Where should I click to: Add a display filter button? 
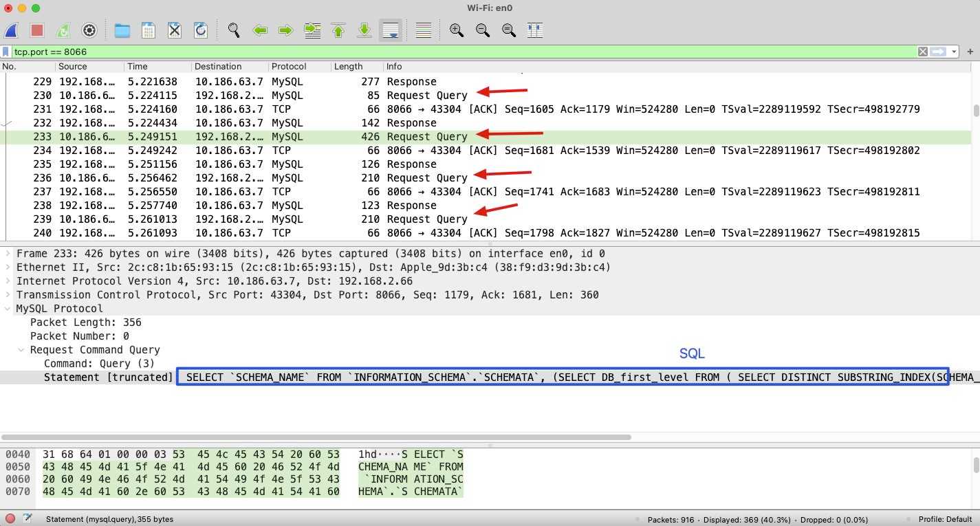970,52
